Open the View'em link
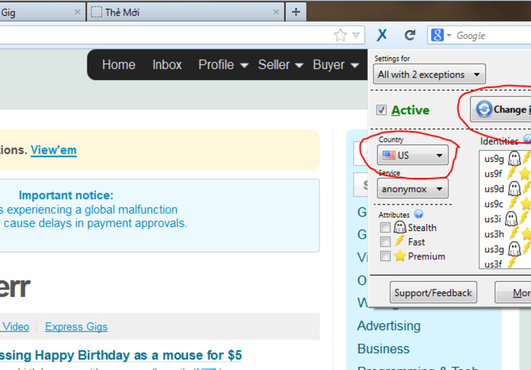The width and height of the screenshot is (531, 370). 54,150
